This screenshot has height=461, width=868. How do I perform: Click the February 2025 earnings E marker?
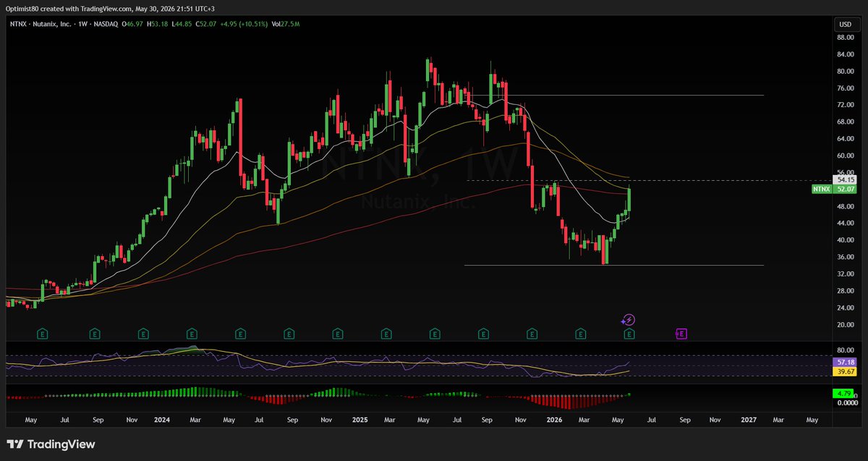pos(386,334)
